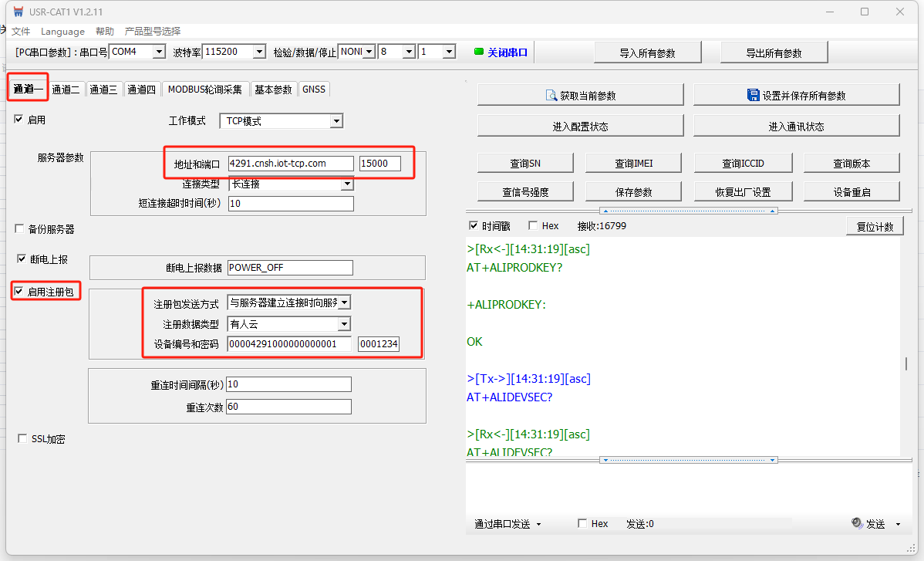Open the stop bits 1 dropdown
Screen dimensions: 924x561
pos(449,52)
